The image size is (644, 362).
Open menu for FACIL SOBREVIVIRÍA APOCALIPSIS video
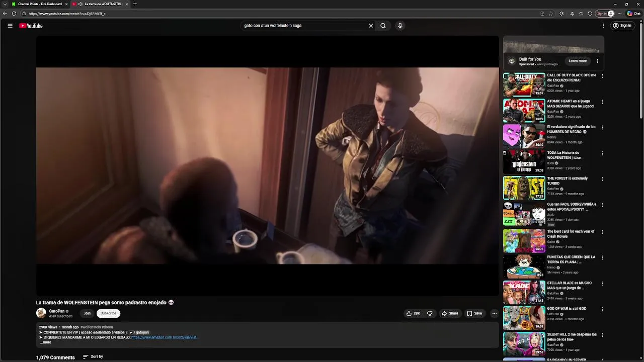tap(602, 205)
